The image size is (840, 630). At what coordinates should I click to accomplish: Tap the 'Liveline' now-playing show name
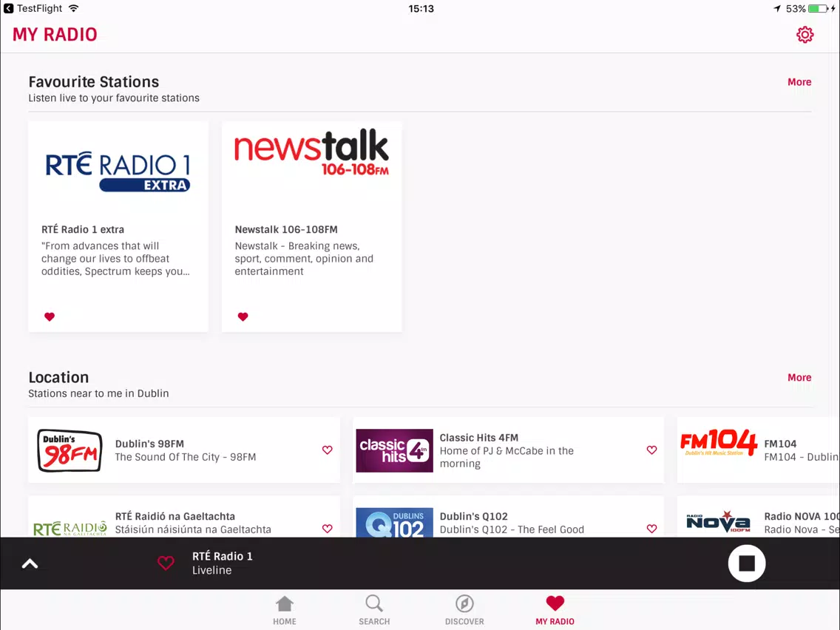coord(212,571)
